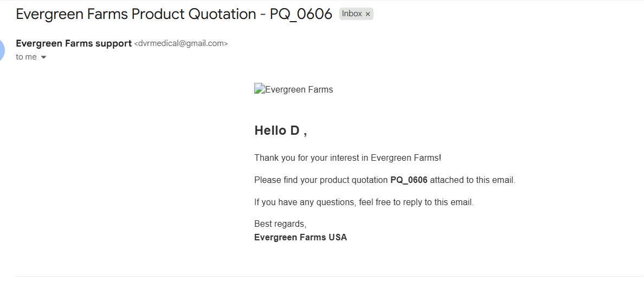Click the 'Evergreen Farms' logo alt text
Viewport: 644px width, 282px height.
pyautogui.click(x=299, y=89)
